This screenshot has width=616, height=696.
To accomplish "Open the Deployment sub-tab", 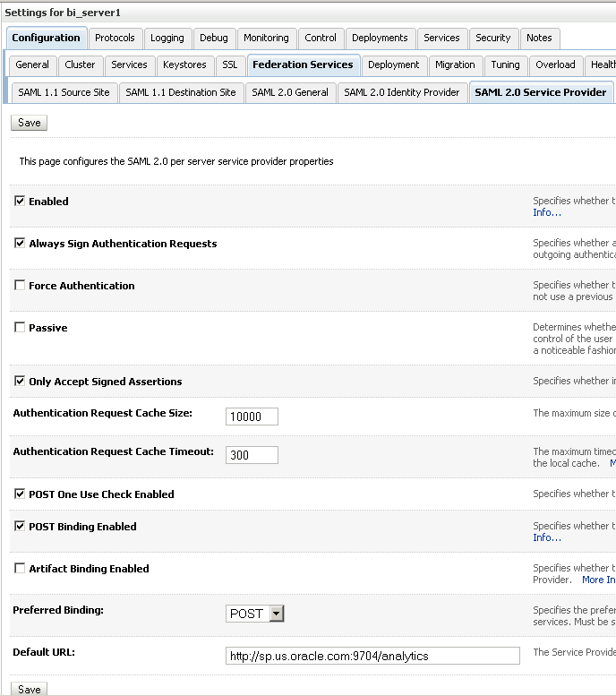I will pyautogui.click(x=394, y=64).
